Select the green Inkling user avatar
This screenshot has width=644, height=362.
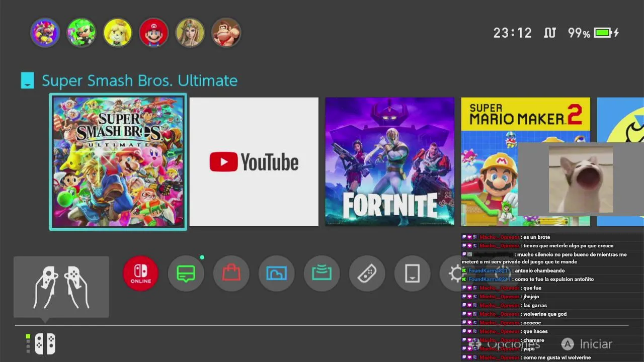click(82, 33)
